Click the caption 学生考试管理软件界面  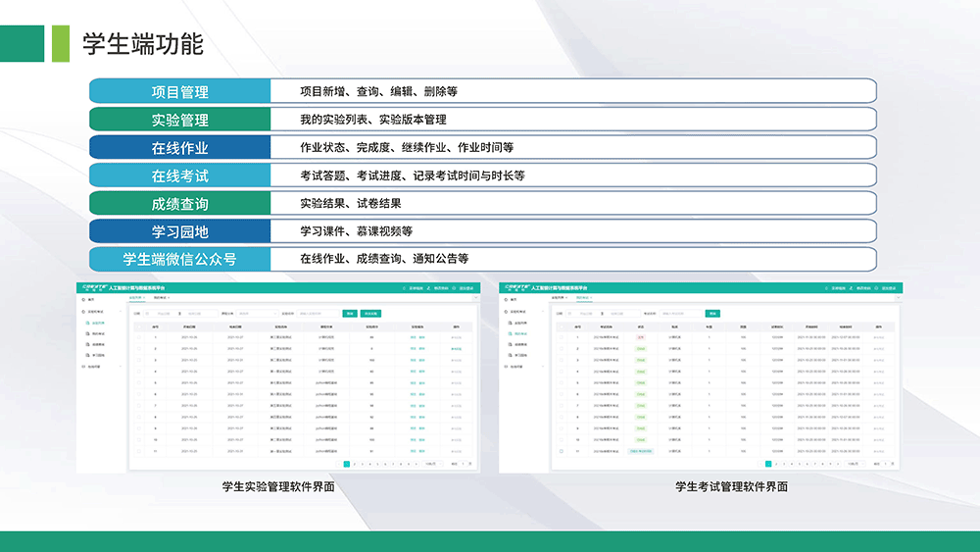click(x=731, y=487)
